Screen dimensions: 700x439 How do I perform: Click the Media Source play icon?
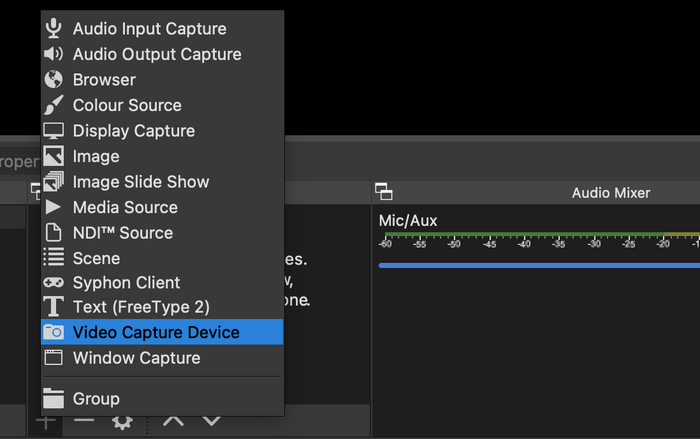(54, 207)
